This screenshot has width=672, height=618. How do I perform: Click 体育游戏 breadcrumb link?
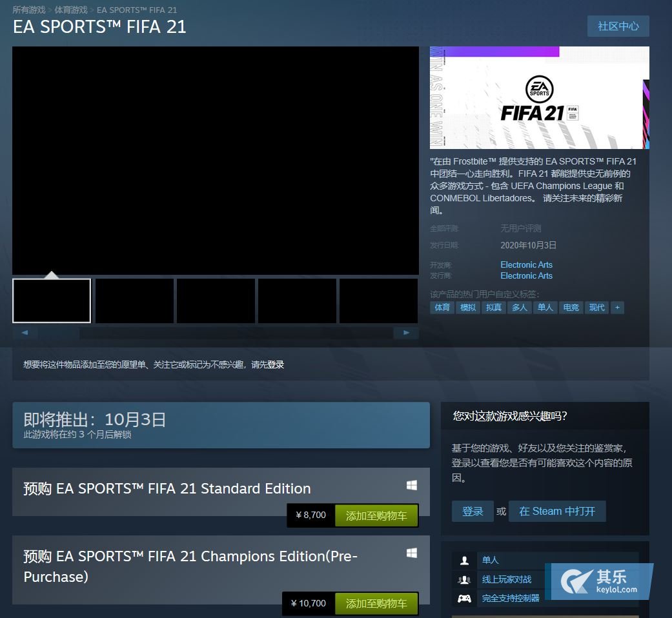pos(71,10)
